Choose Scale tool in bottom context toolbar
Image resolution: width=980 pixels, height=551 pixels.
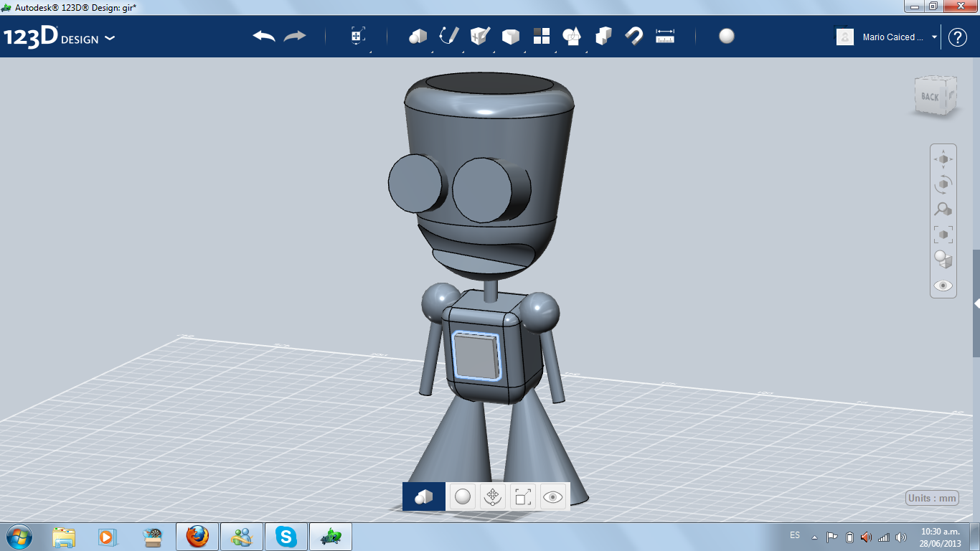click(x=523, y=496)
